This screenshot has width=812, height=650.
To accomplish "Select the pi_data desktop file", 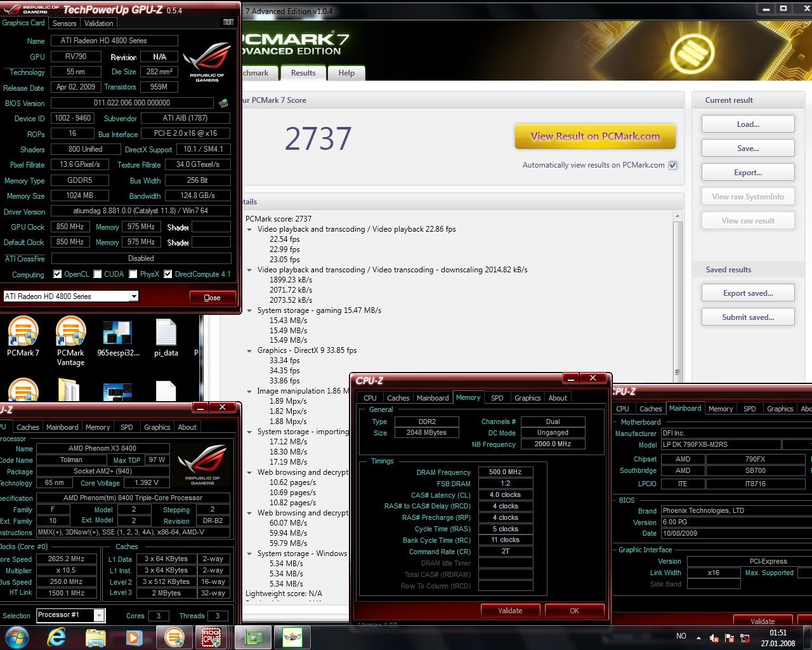I will (x=166, y=337).
